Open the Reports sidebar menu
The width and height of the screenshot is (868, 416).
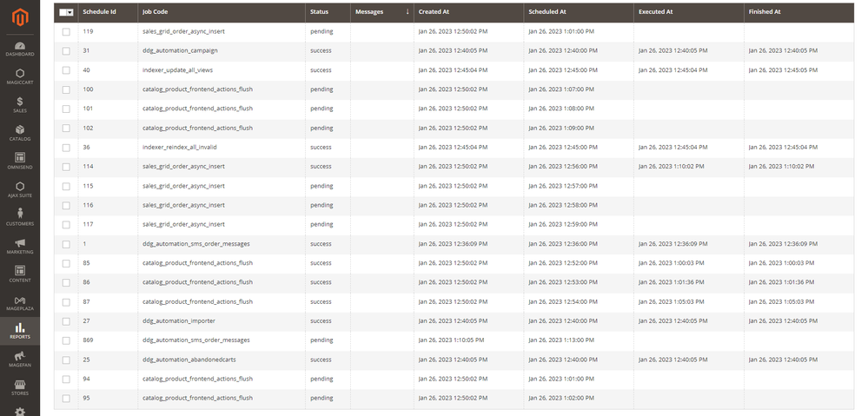click(x=20, y=331)
